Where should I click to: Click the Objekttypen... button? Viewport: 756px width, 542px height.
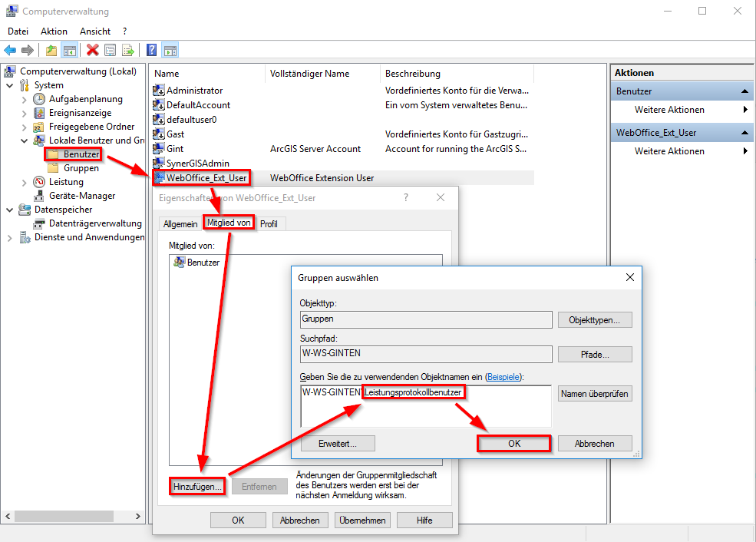(x=595, y=319)
